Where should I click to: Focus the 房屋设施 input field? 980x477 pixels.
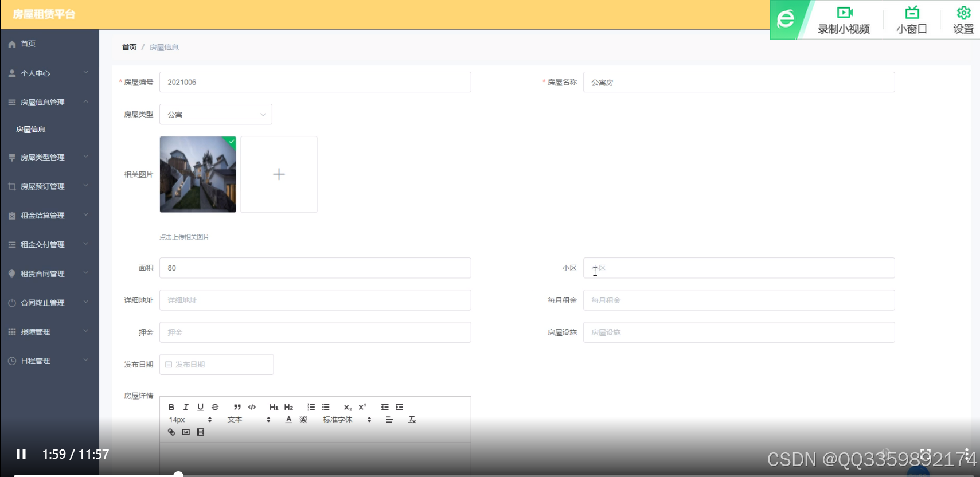739,332
